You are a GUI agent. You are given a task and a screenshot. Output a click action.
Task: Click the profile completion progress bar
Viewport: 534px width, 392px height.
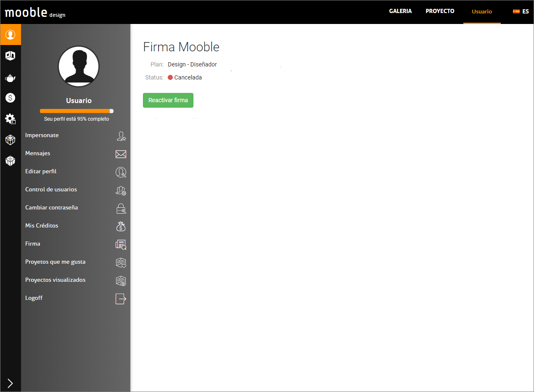77,111
